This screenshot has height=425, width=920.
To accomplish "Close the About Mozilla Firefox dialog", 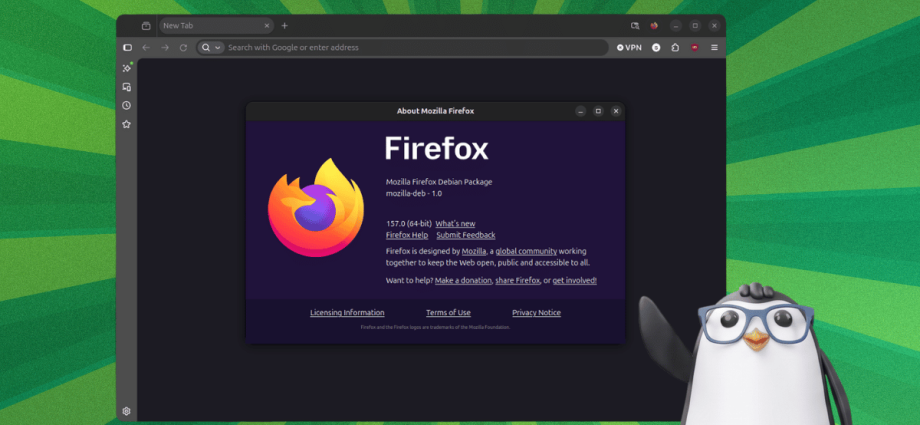I will [615, 111].
